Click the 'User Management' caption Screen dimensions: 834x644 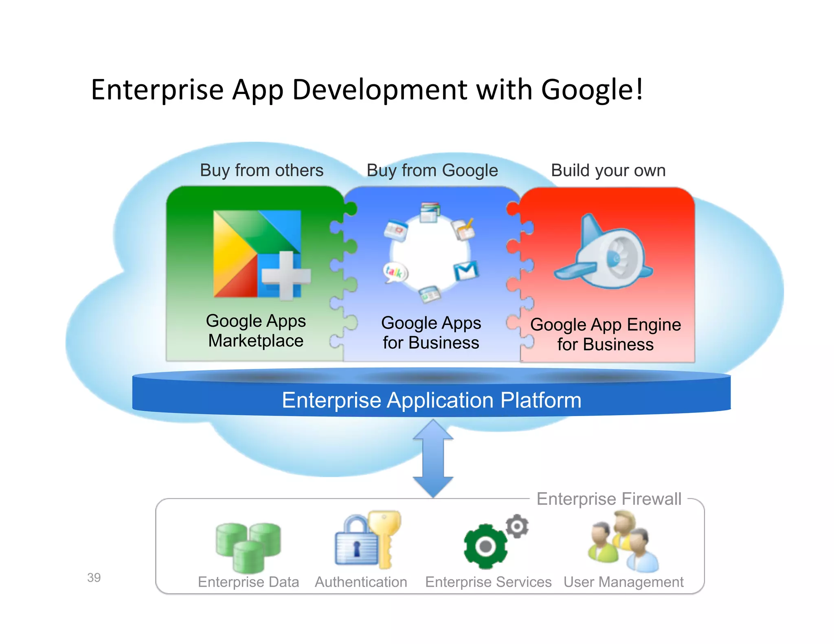point(623,582)
